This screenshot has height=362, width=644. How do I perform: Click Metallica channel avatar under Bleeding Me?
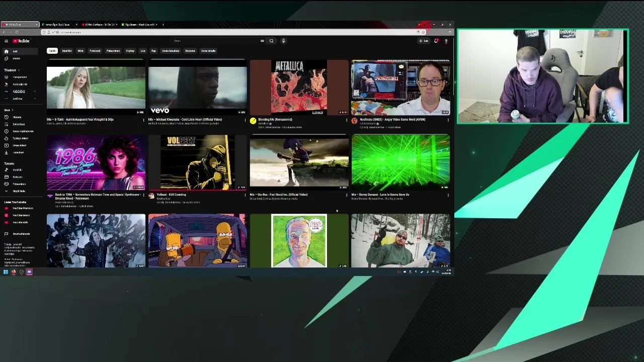pos(253,121)
